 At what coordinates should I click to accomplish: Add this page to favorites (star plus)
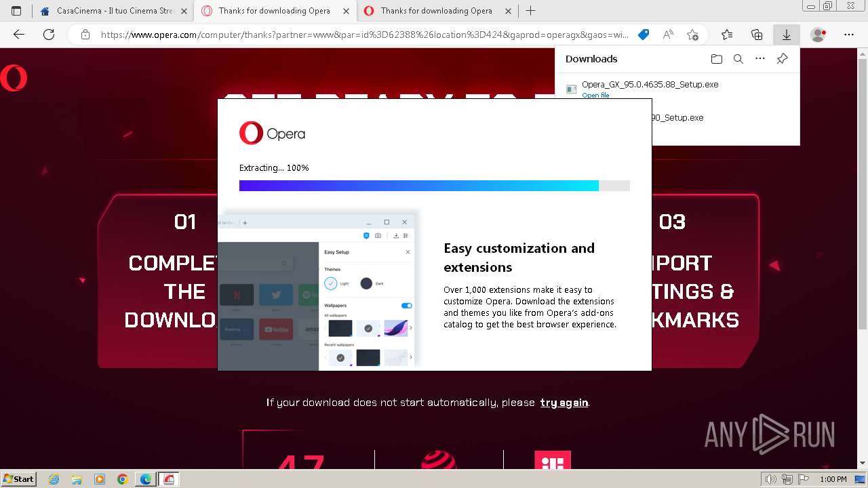click(692, 35)
